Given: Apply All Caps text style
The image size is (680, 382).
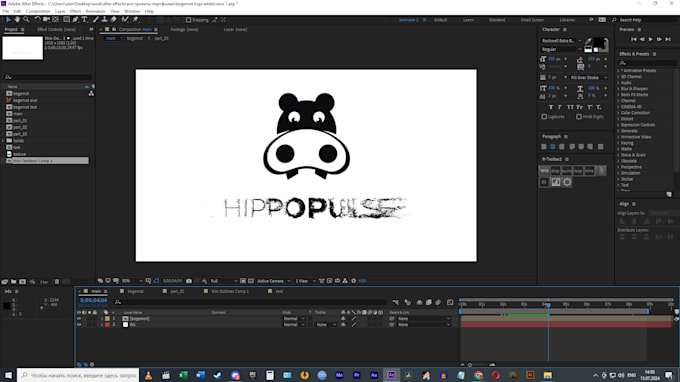Looking at the screenshot, I should point(570,107).
